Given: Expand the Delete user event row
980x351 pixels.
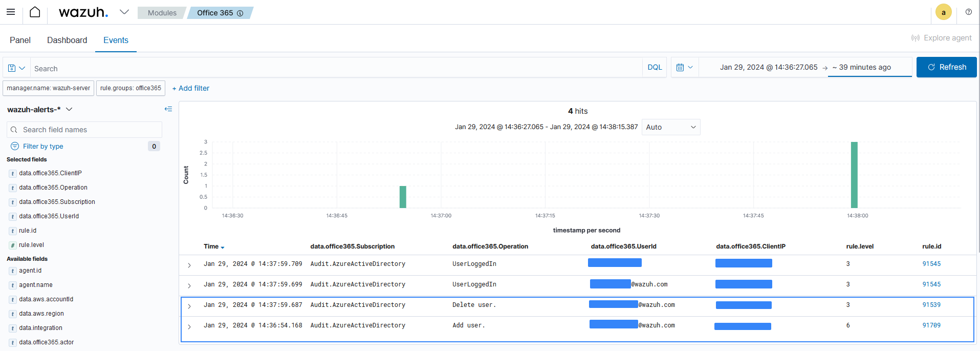Looking at the screenshot, I should point(189,306).
